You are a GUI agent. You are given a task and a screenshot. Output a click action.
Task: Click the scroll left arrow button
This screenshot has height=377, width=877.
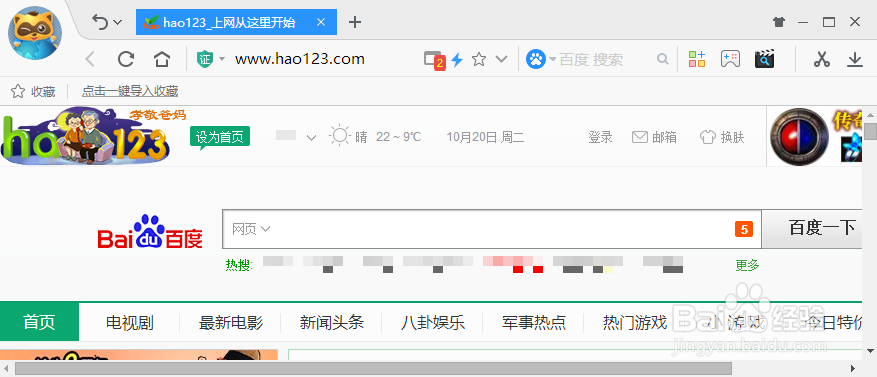point(6,368)
